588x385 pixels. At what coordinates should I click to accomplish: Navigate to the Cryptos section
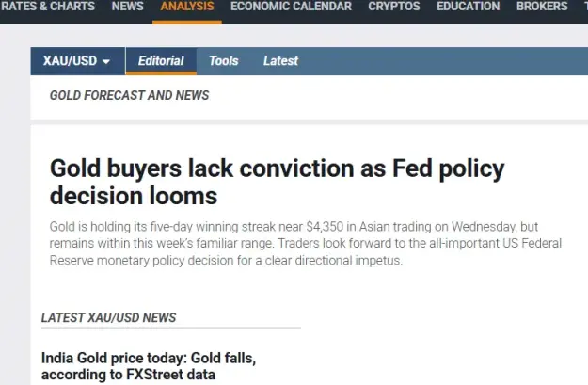coord(394,7)
